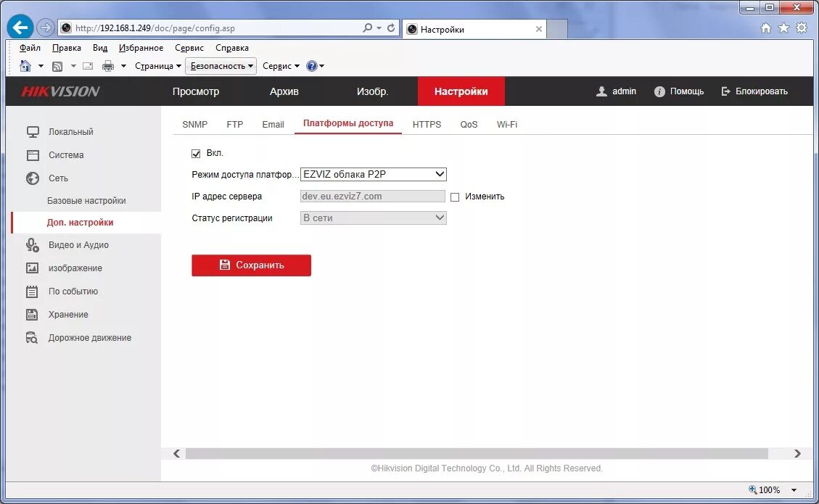Screen dimensions: 819x504
Task: Click the globe icon next to Сеть
Action: click(x=33, y=178)
